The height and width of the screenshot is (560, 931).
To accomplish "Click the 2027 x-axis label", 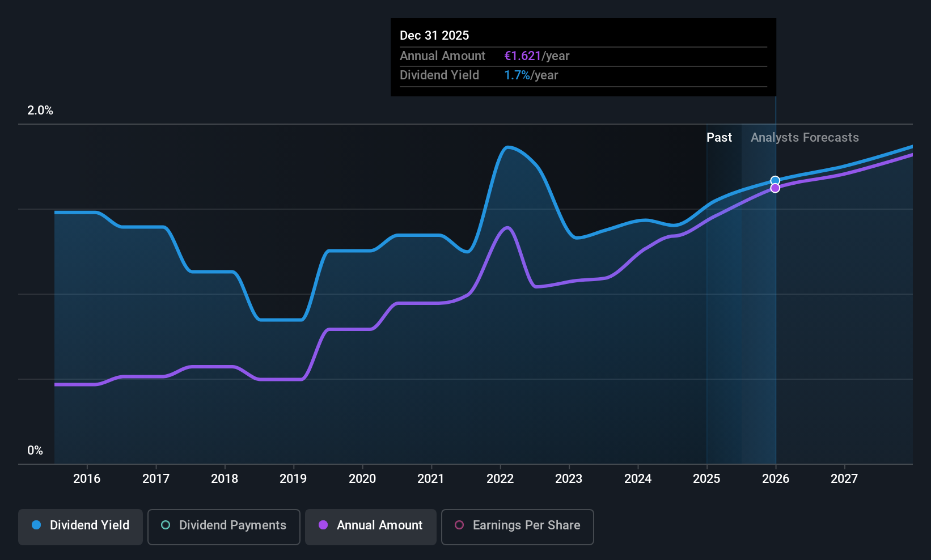I will [844, 479].
